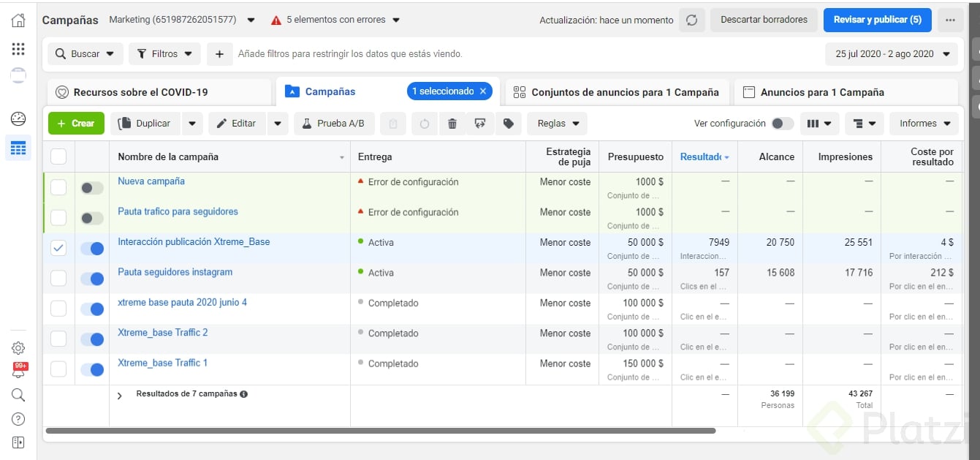
Task: Open the settings gear in sidebar
Action: tap(18, 348)
